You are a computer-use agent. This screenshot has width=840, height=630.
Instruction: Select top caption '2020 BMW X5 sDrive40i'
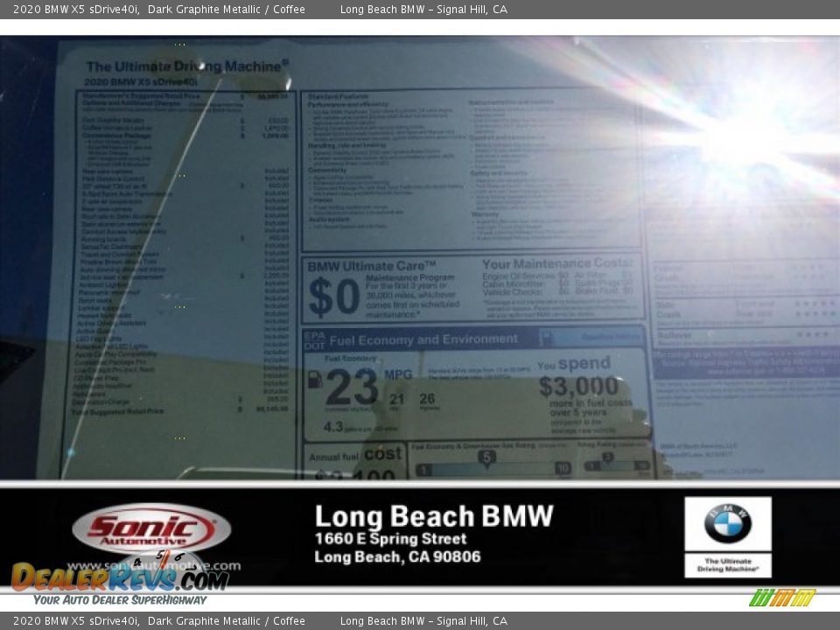click(x=76, y=9)
